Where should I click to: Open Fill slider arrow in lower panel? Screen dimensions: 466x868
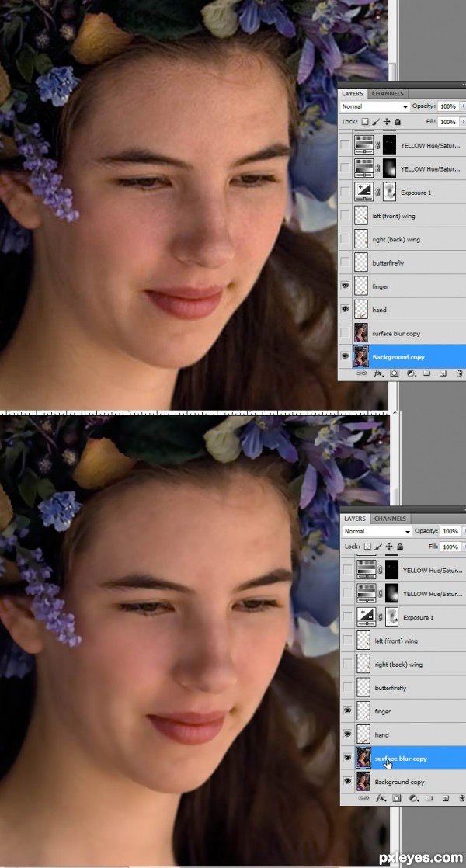click(464, 547)
